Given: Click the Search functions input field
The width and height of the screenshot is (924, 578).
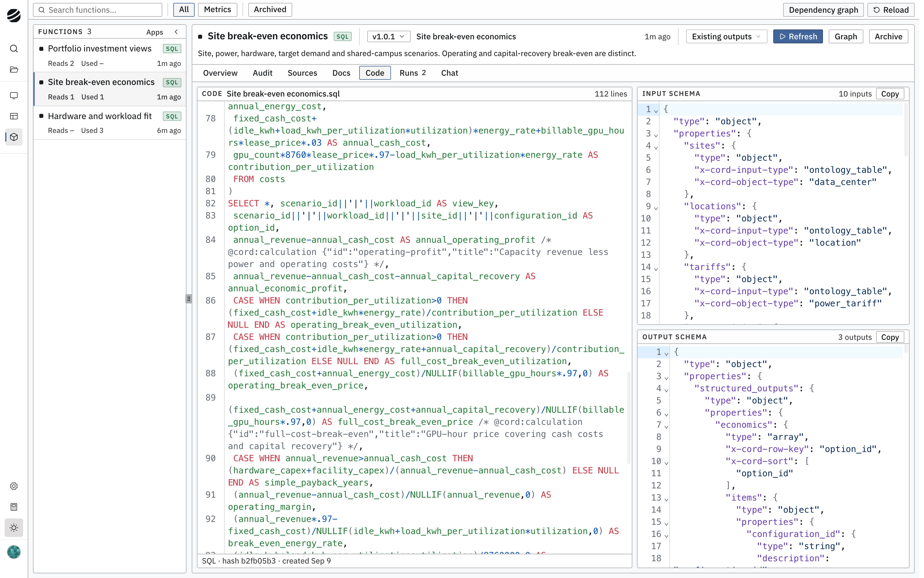Looking at the screenshot, I should (x=98, y=10).
